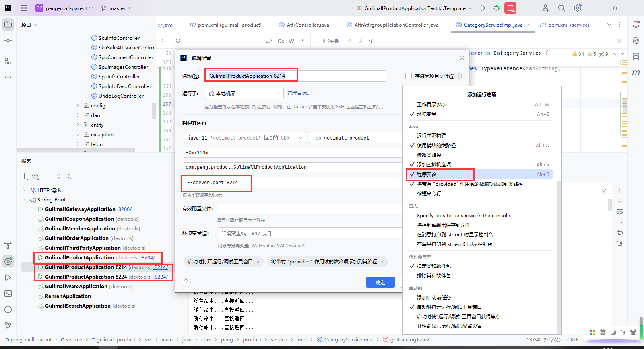
Task: Click the 管理目标 link
Action: 299,93
